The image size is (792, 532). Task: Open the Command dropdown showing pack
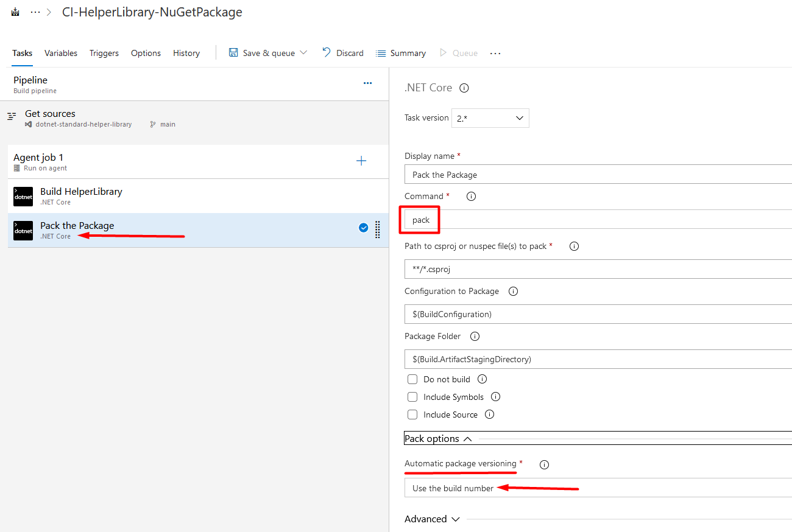(598, 220)
